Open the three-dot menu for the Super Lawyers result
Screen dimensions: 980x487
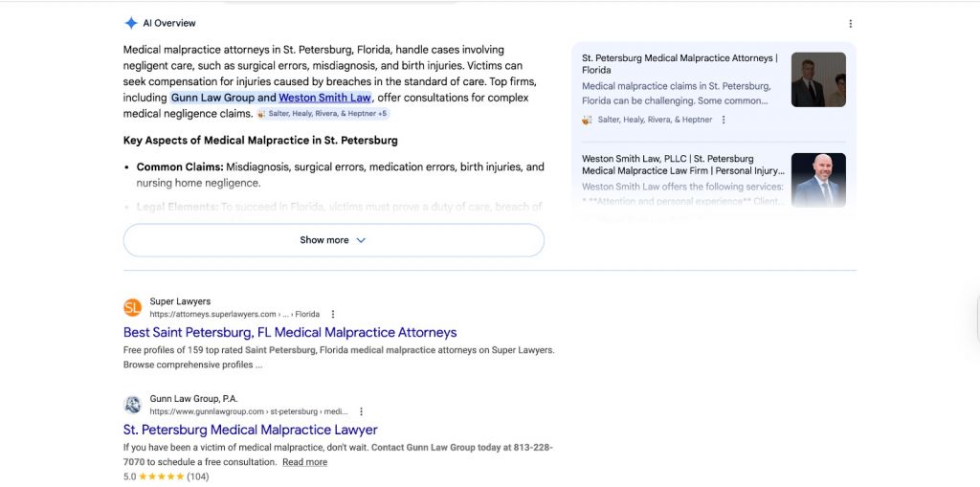(x=332, y=314)
